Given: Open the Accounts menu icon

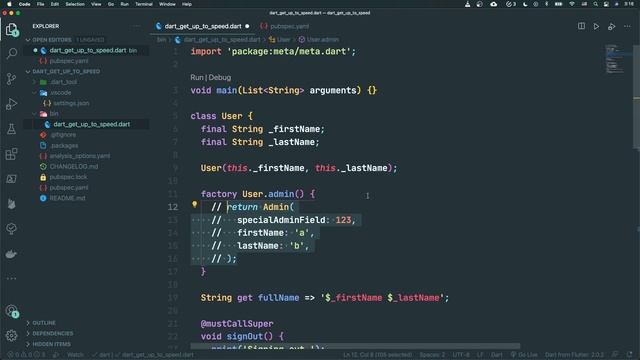Looking at the screenshot, I should (x=11, y=311).
